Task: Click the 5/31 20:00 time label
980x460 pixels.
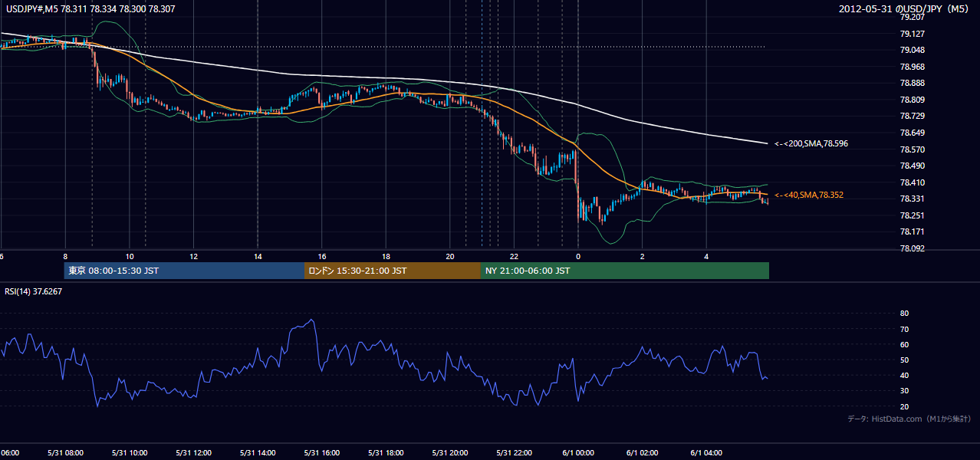Action: click(x=450, y=453)
